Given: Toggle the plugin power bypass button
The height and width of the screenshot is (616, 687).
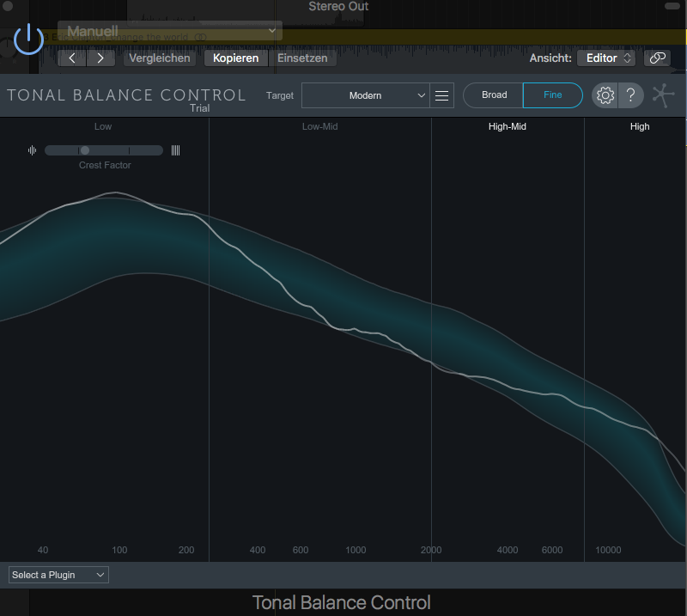Looking at the screenshot, I should 29,39.
